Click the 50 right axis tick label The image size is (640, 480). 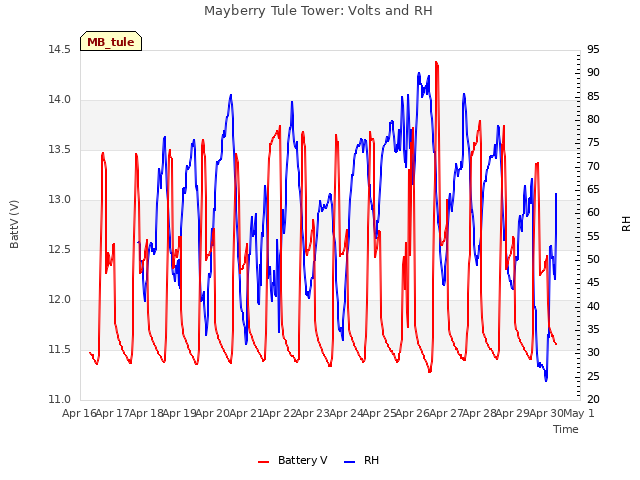[x=593, y=260]
